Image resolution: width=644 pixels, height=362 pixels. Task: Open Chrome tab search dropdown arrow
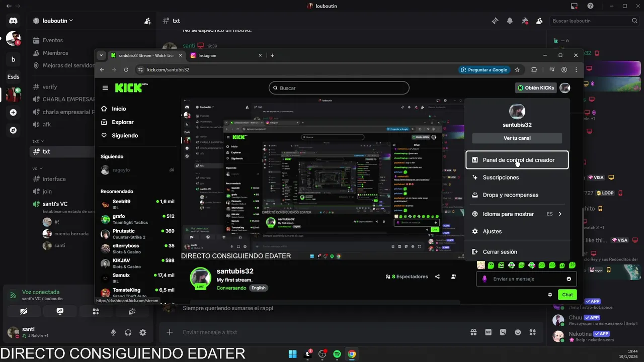(101, 55)
